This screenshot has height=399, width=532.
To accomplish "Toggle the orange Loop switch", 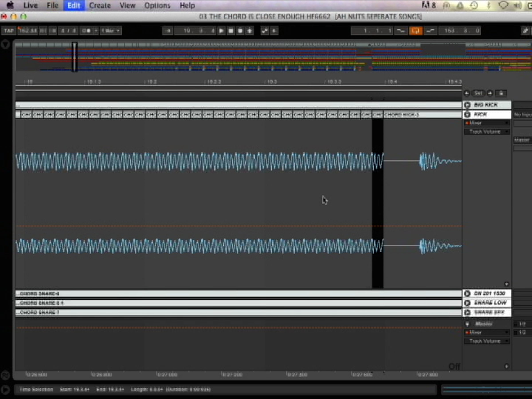I will click(416, 31).
